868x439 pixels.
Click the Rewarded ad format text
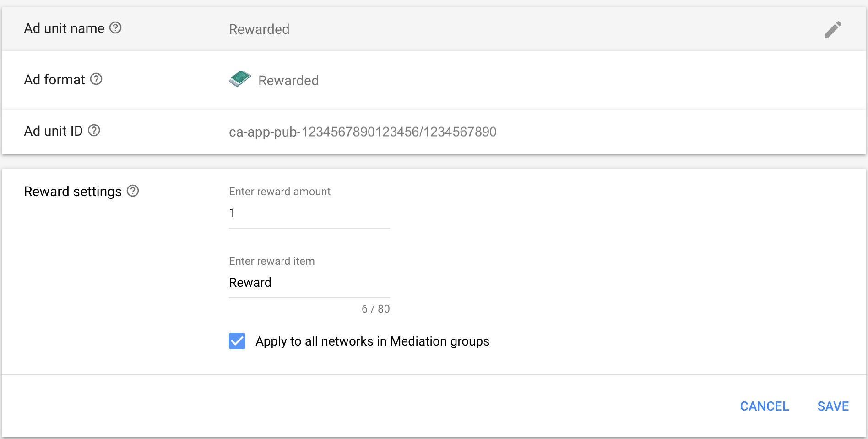click(x=288, y=81)
